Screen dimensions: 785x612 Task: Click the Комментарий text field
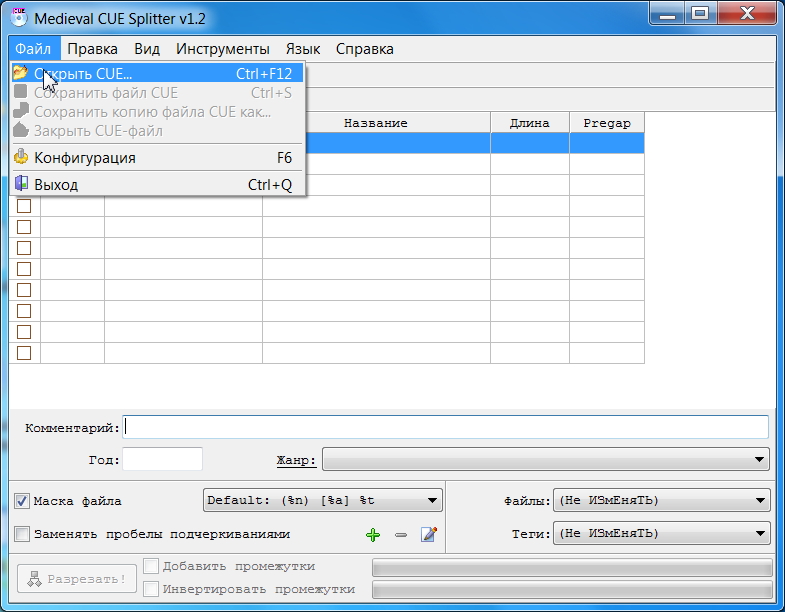(x=446, y=427)
